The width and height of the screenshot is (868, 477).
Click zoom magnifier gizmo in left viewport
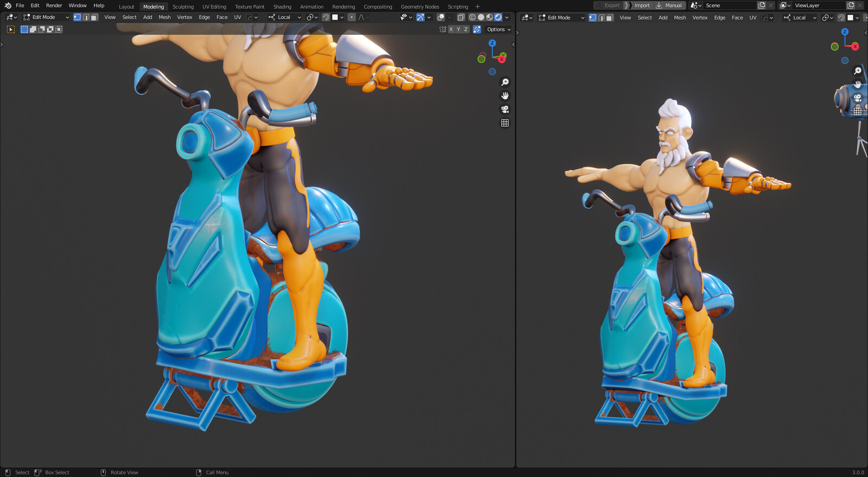(x=505, y=82)
